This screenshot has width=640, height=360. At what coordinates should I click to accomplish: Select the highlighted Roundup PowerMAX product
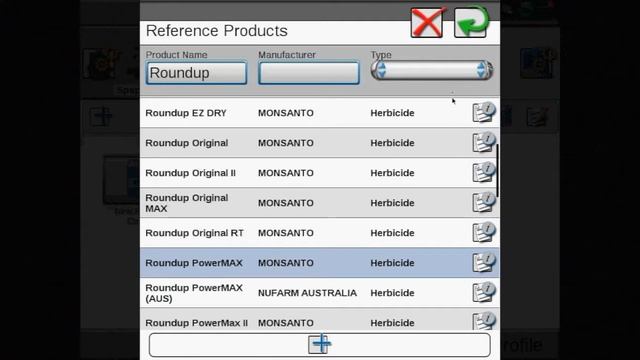pos(320,263)
